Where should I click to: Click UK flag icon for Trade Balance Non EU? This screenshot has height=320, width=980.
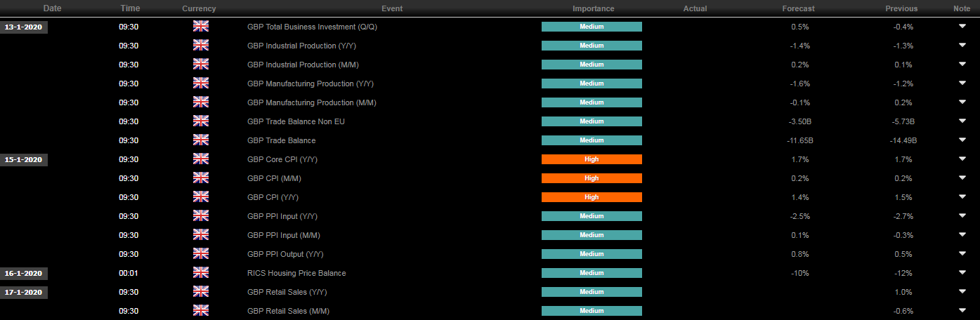point(201,121)
